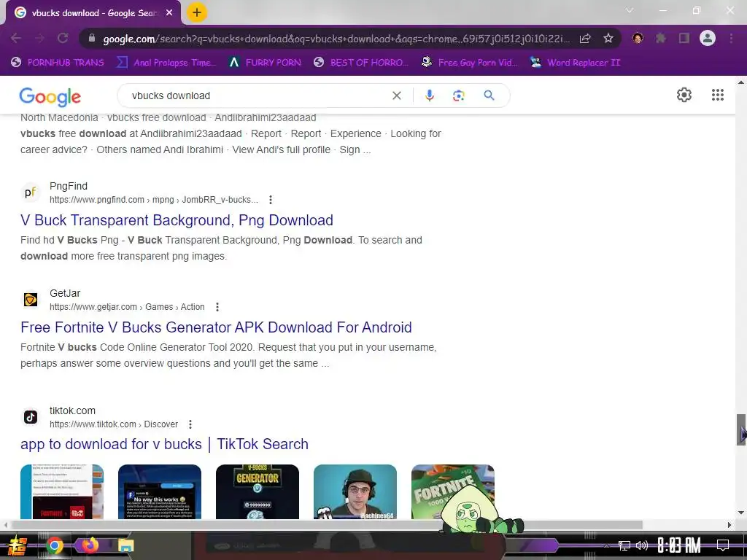Viewport: 747px width, 560px height.
Task: Click the PngFind site favicon
Action: [31, 192]
